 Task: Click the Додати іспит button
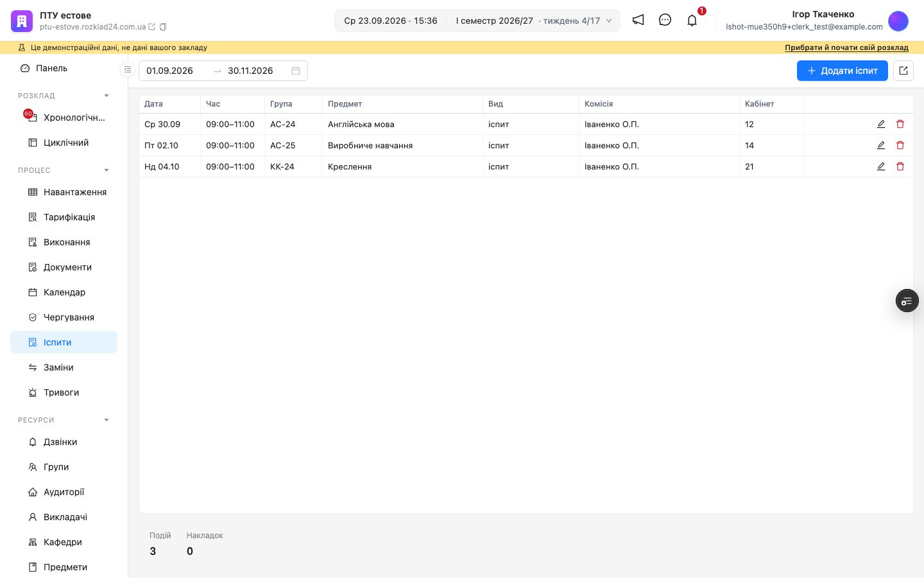[842, 71]
